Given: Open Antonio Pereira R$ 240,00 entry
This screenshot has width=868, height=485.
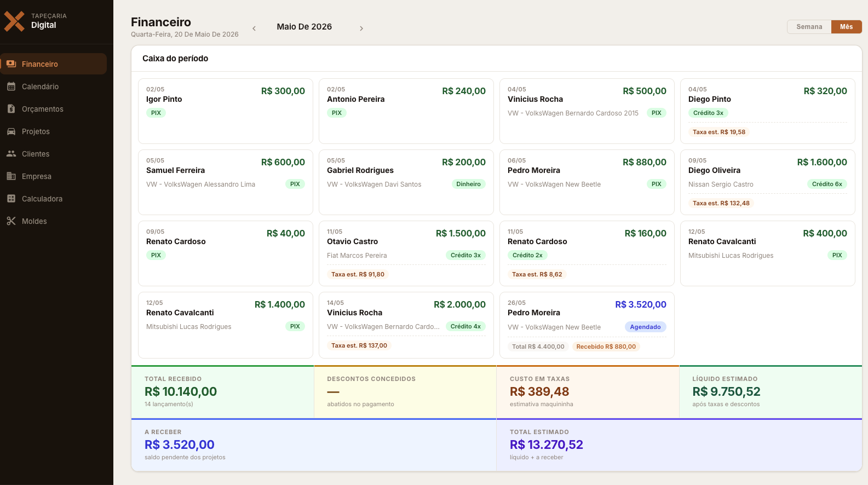Looking at the screenshot, I should [x=406, y=111].
